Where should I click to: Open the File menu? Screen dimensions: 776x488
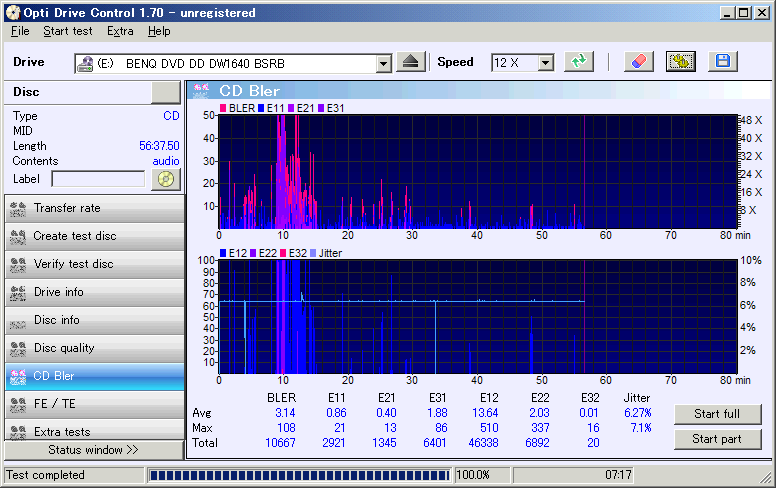[x=20, y=31]
